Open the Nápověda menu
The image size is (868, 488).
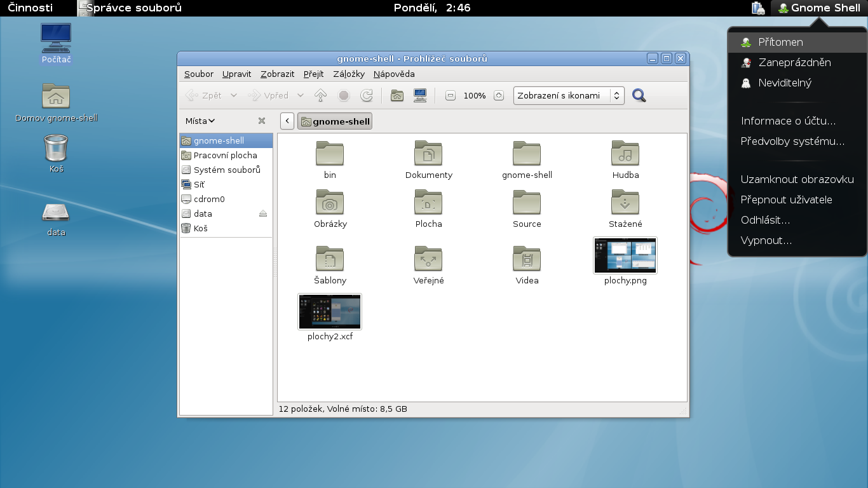(394, 74)
